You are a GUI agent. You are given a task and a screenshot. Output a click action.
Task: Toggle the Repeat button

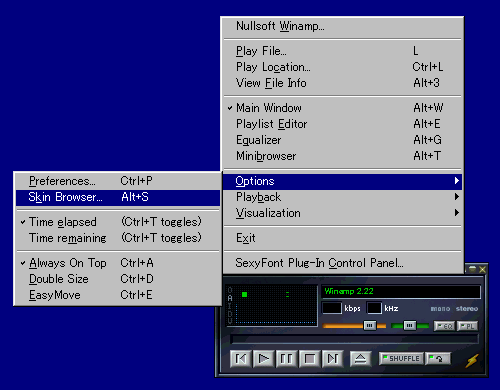coord(439,359)
